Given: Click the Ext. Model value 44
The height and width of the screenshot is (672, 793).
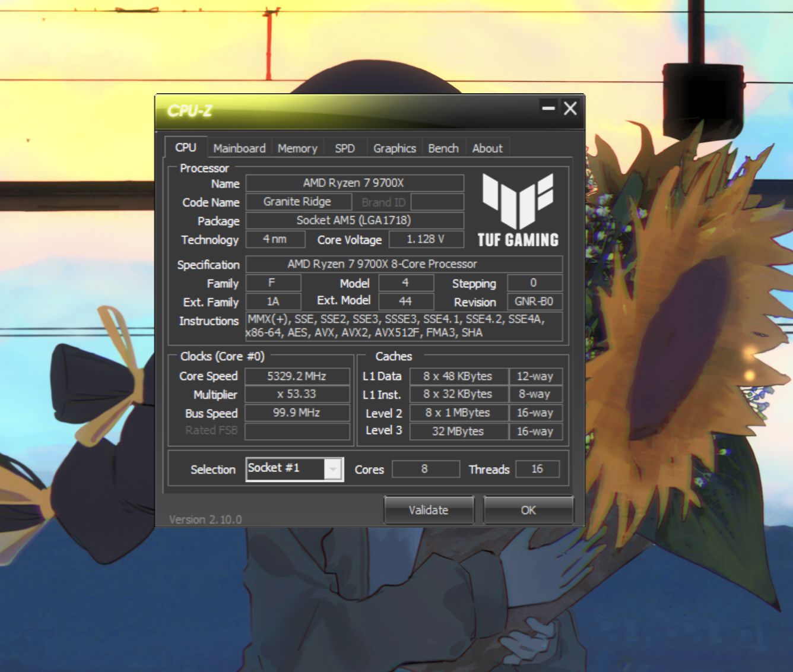Looking at the screenshot, I should click(x=406, y=302).
